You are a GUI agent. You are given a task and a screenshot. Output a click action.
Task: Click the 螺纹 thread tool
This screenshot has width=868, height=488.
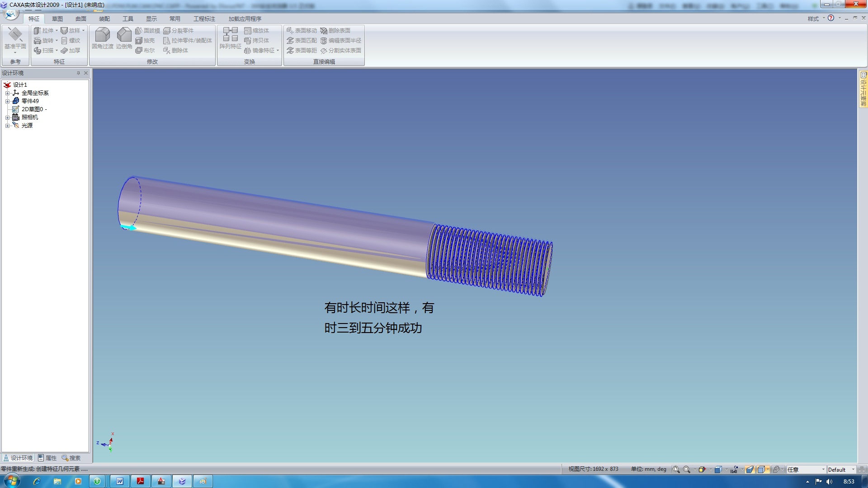[71, 40]
